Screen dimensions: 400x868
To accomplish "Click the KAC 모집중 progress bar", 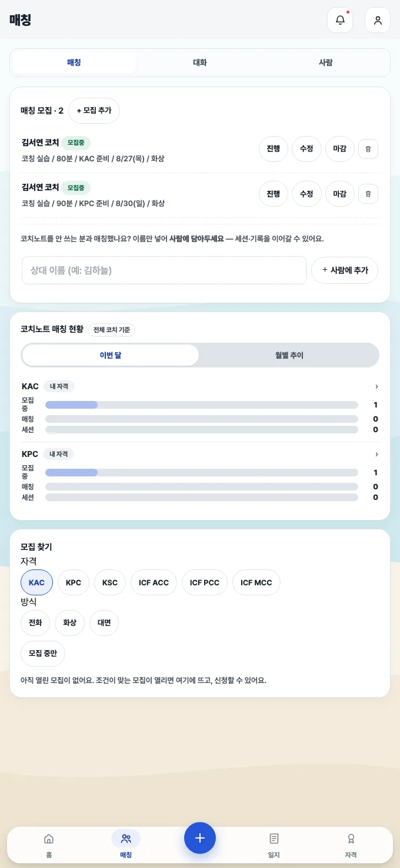I will [202, 405].
